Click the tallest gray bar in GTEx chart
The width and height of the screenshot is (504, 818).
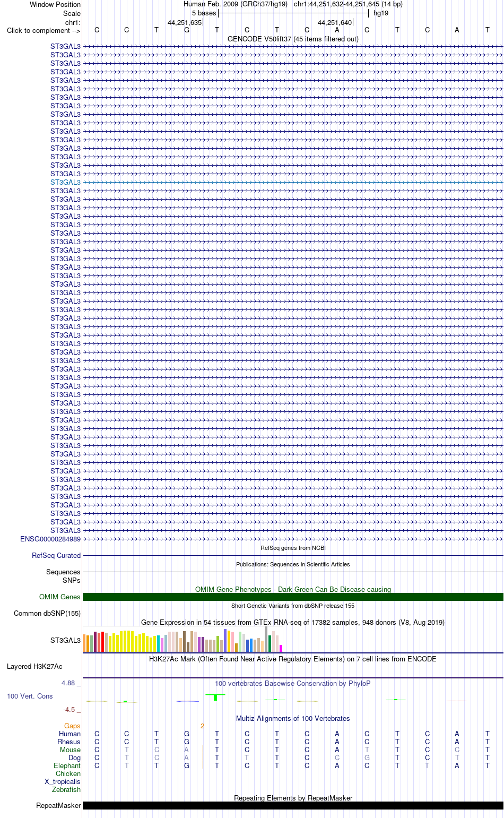266,639
